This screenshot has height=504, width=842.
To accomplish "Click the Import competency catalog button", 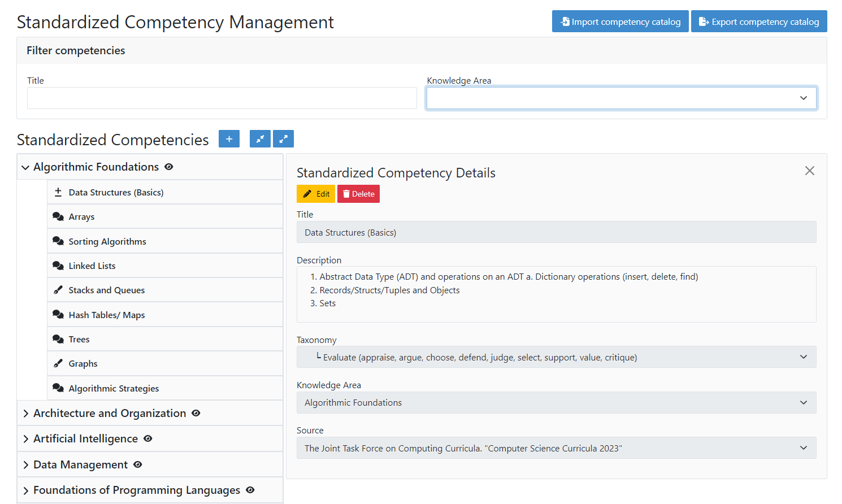I will 620,21.
